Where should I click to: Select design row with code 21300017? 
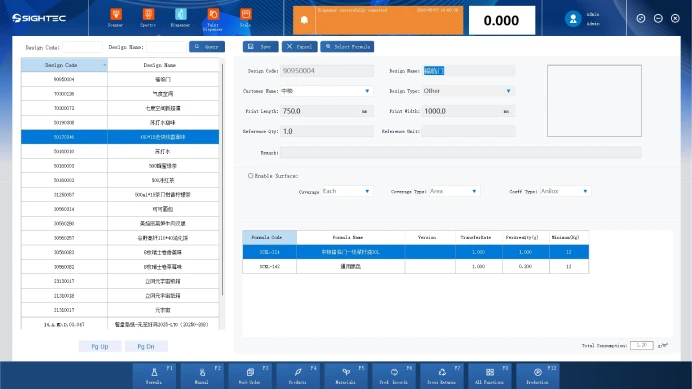click(120, 310)
